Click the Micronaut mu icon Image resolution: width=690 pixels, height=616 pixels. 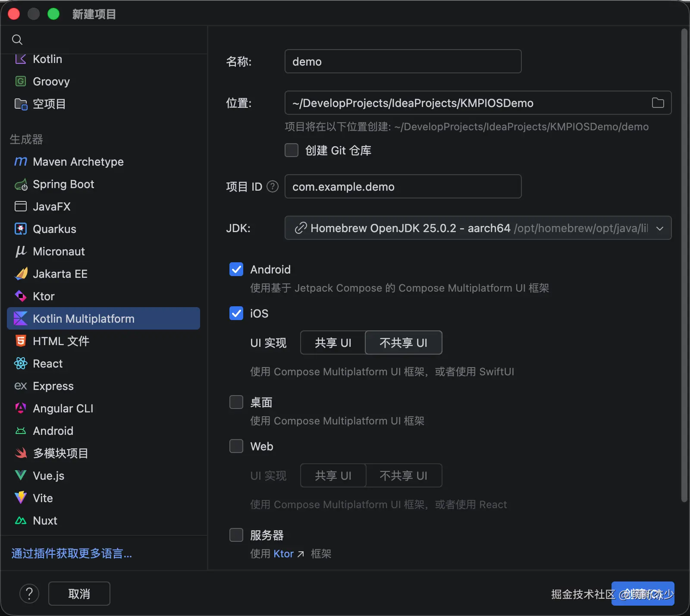[x=21, y=251]
